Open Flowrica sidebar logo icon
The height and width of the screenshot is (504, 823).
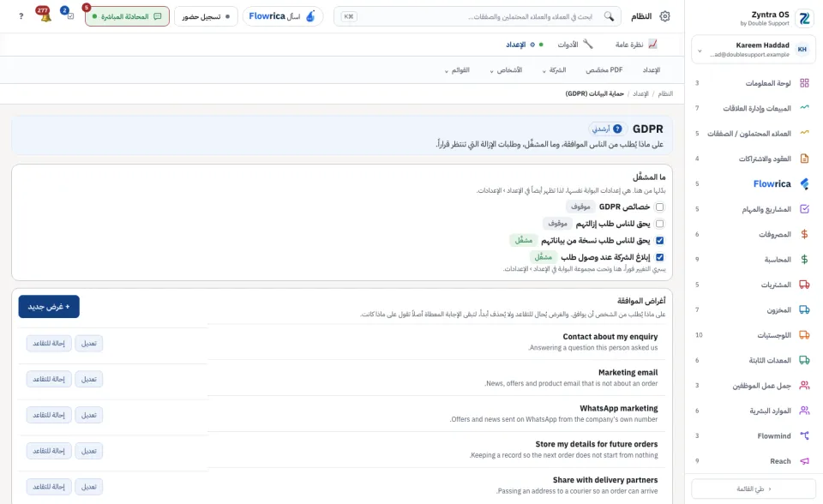click(x=804, y=183)
